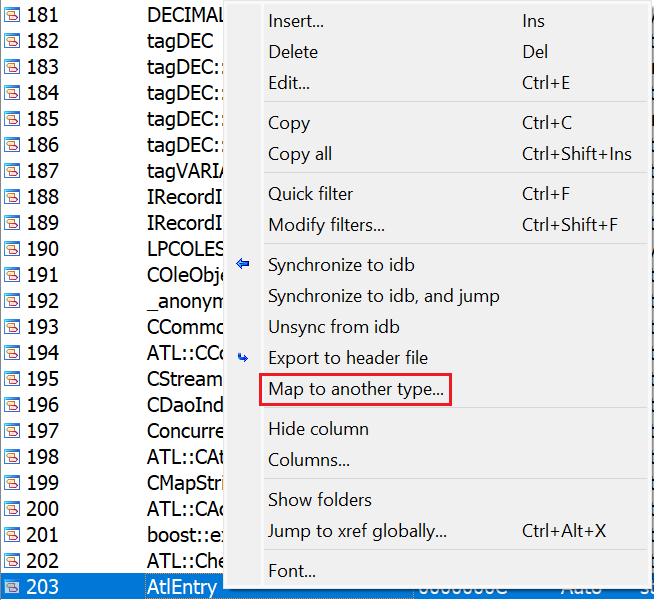Toggle Show folders menu option

pyautogui.click(x=320, y=500)
